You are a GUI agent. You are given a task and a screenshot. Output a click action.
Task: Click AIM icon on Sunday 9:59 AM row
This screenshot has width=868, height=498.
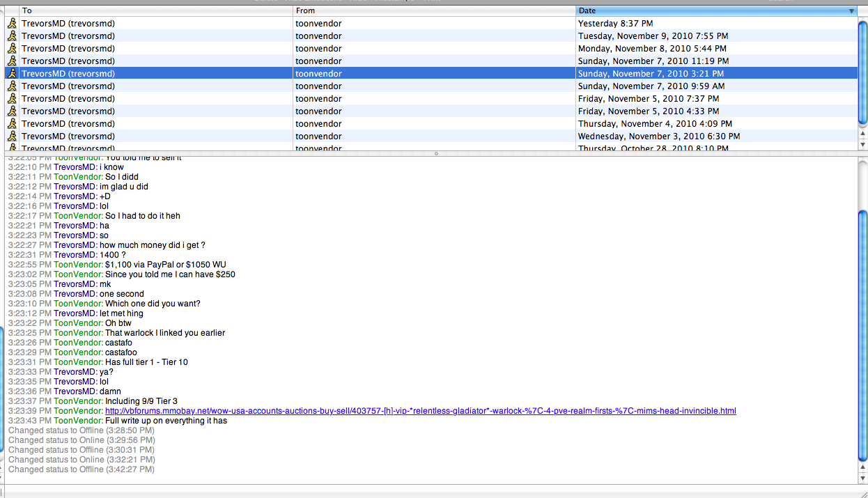12,86
